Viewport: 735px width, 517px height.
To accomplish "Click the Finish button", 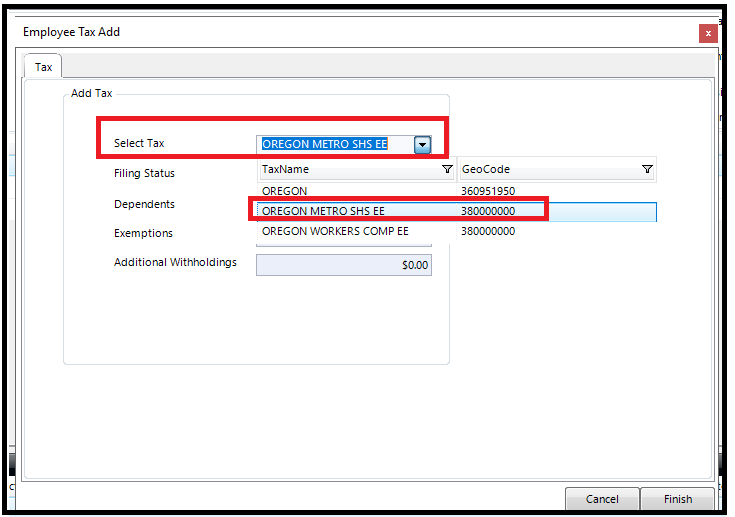I will click(678, 499).
